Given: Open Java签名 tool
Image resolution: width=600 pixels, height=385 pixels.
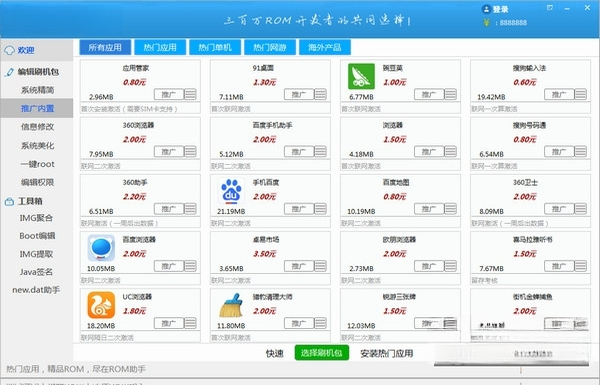Looking at the screenshot, I should (36, 272).
